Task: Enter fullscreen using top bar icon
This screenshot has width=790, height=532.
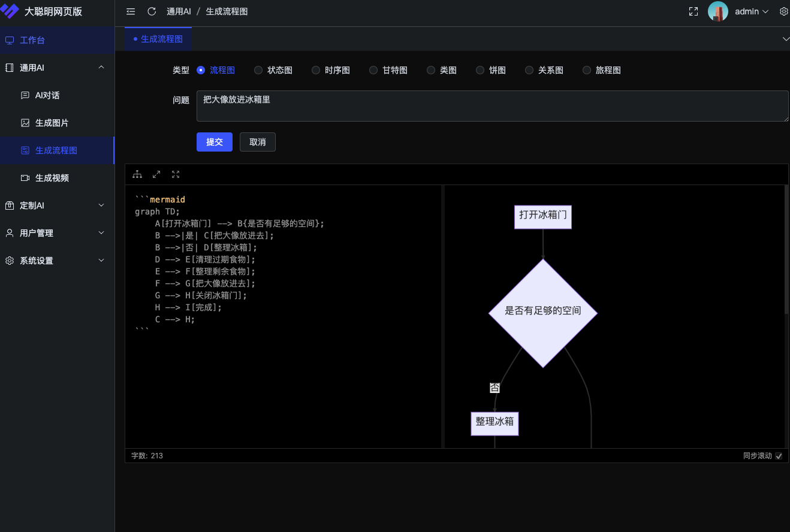Action: [693, 11]
